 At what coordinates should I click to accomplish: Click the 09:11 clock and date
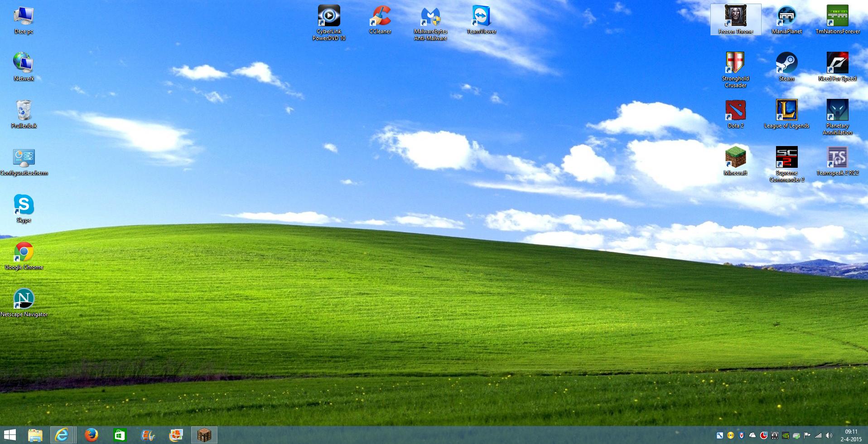click(851, 435)
